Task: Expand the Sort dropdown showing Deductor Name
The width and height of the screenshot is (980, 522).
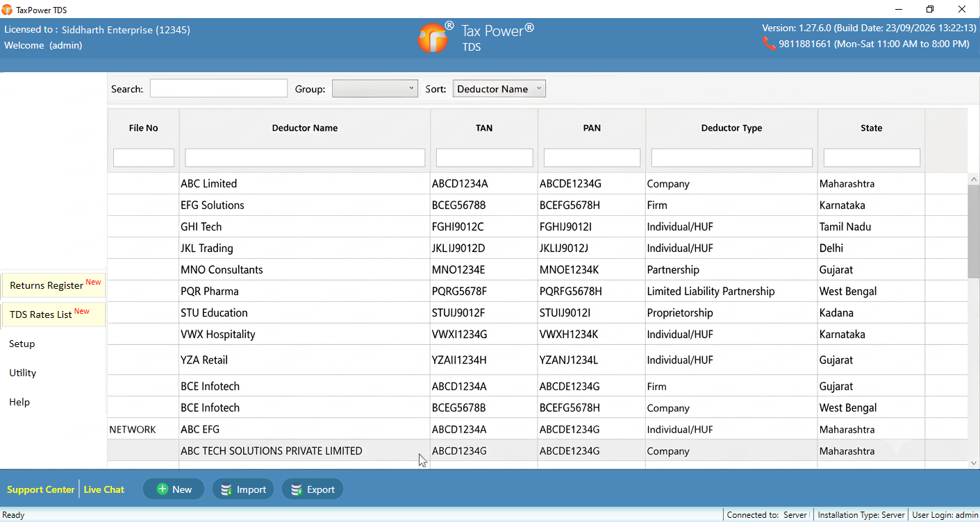Action: click(499, 89)
